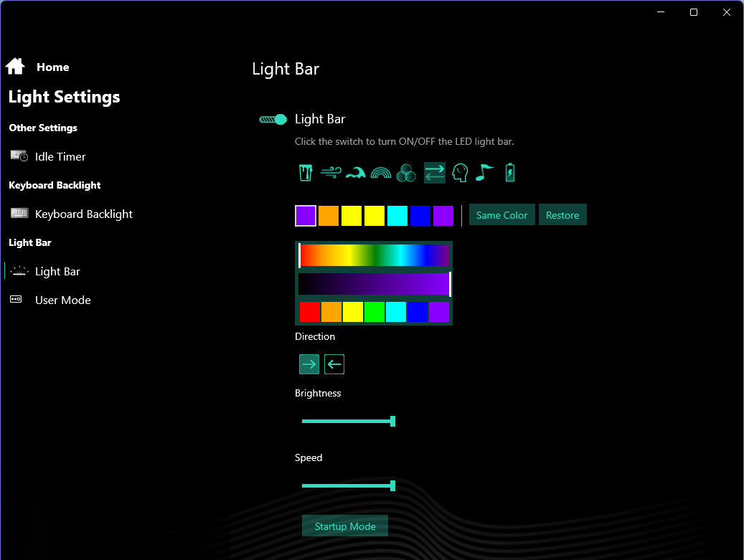
Task: Set direction to left arrow
Action: pos(334,364)
